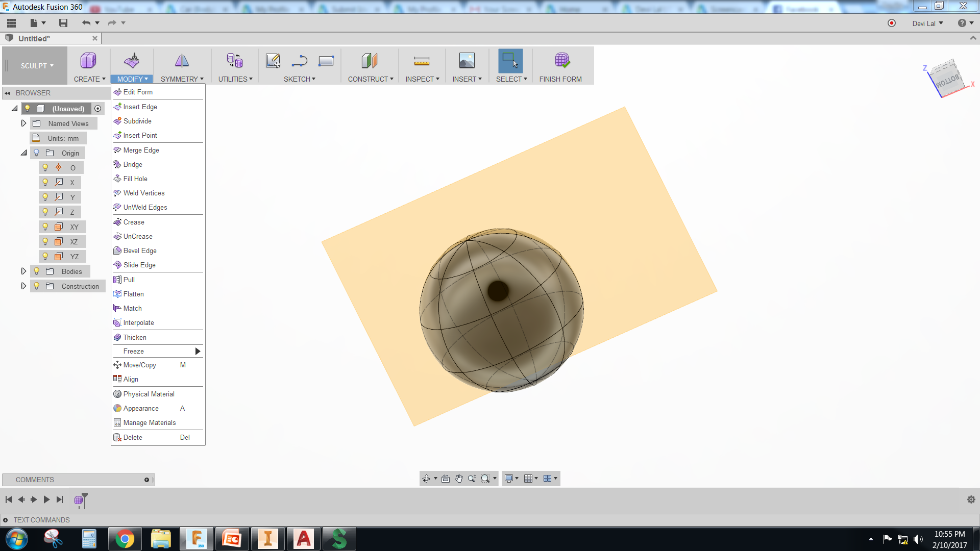The image size is (980, 551).
Task: Open Fusion 360 from the Windows taskbar
Action: click(x=197, y=539)
